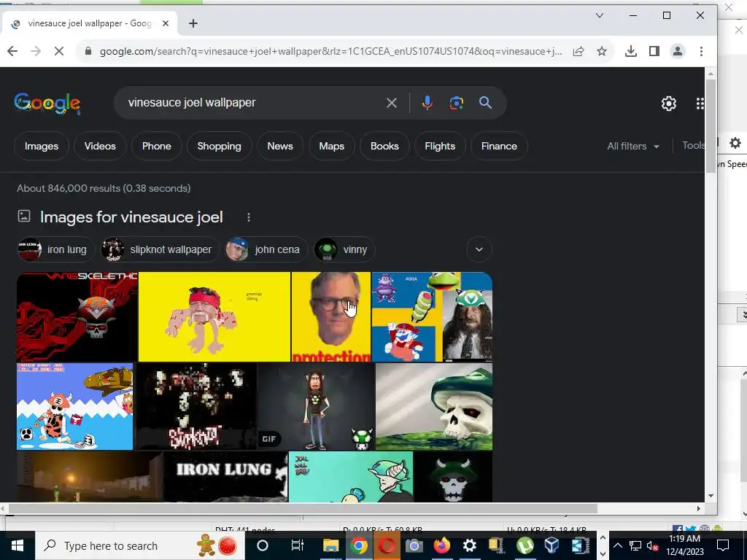The image size is (747, 560).
Task: Open Firefox from the taskbar
Action: [x=441, y=545]
